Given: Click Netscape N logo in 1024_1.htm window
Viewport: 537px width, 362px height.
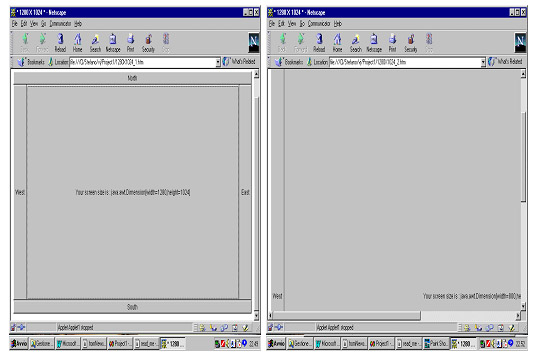Looking at the screenshot, I should (253, 42).
